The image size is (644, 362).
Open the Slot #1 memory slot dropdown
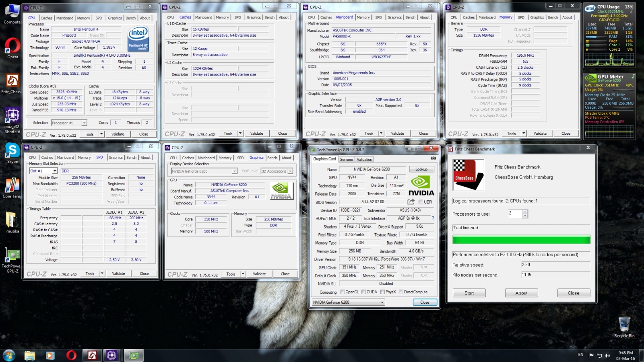(43, 171)
